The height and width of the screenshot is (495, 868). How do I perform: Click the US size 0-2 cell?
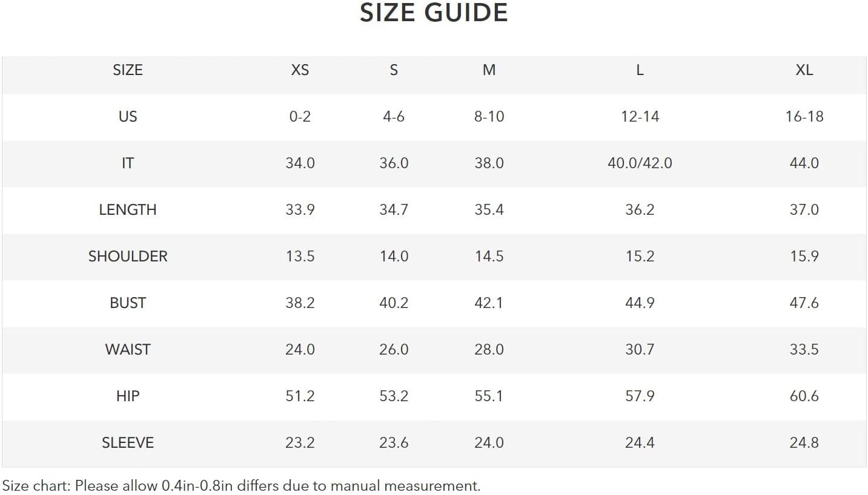(300, 116)
